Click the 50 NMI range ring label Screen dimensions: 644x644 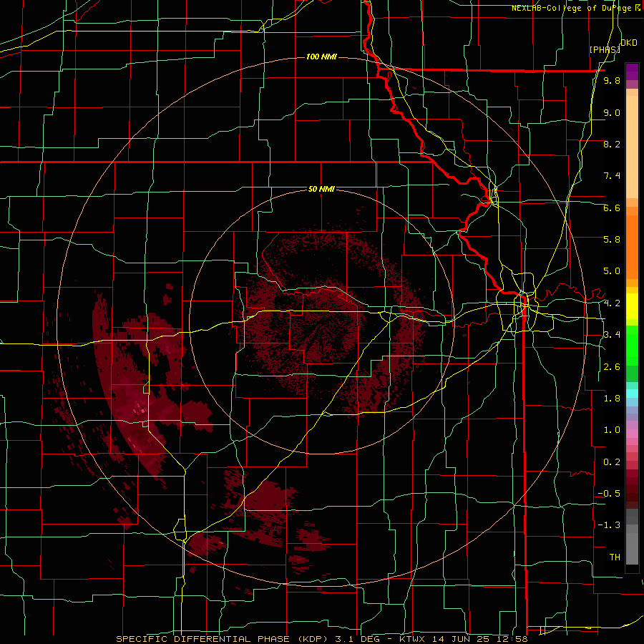(321, 189)
